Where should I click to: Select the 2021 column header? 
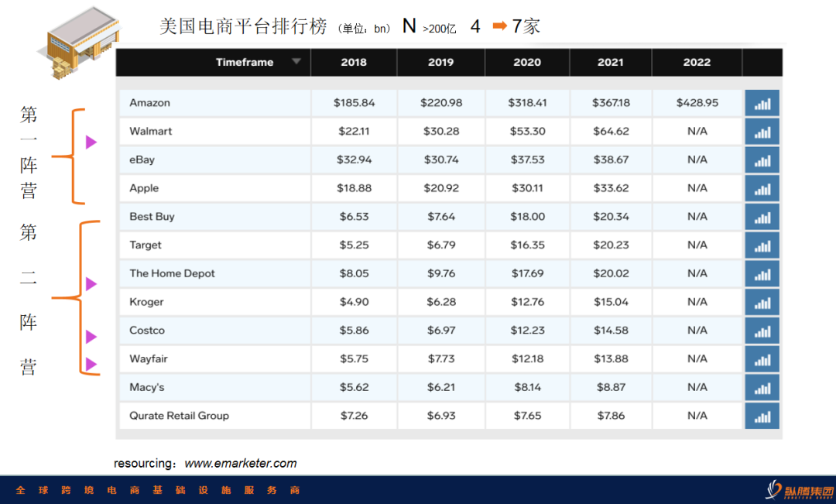611,62
